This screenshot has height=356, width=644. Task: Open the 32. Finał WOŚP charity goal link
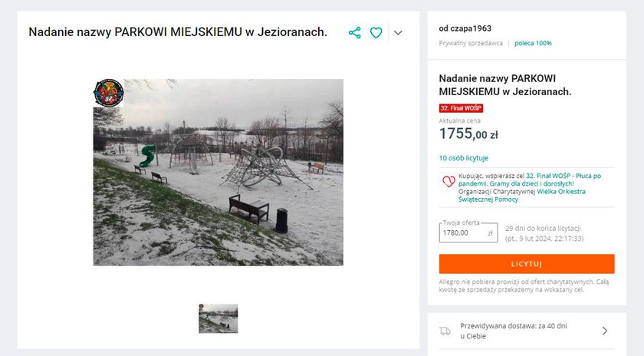click(x=530, y=180)
